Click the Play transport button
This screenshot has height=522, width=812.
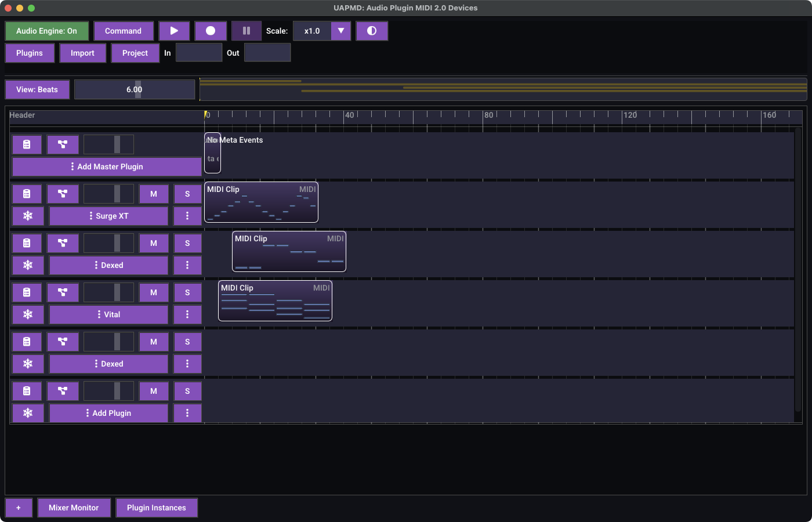tap(174, 31)
